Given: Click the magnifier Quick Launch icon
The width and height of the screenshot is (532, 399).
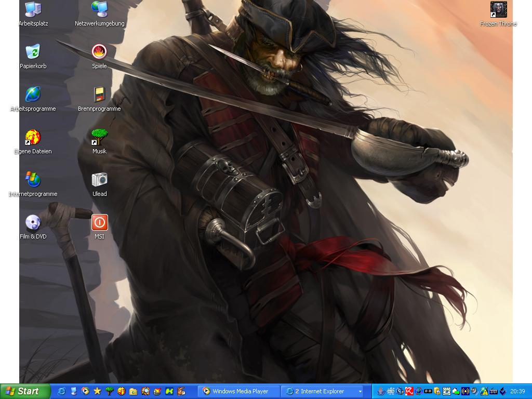Looking at the screenshot, I should tap(145, 391).
